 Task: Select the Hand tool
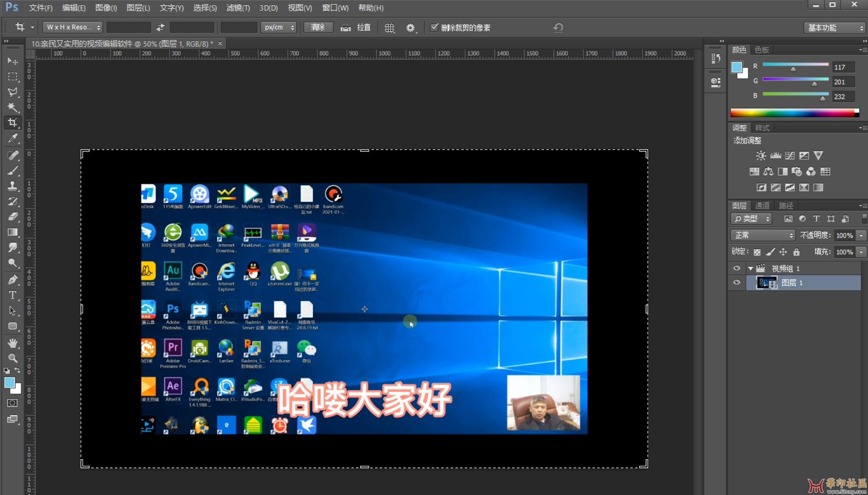pos(13,343)
